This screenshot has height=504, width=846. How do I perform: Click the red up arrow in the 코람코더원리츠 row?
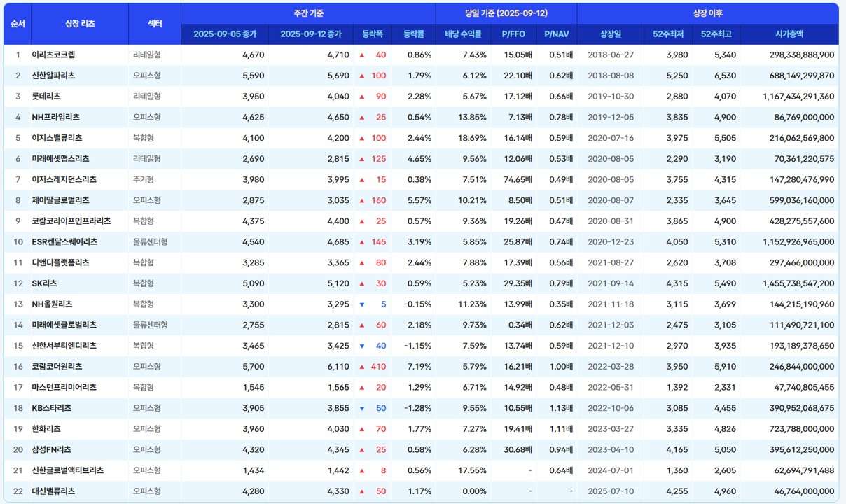click(x=362, y=367)
